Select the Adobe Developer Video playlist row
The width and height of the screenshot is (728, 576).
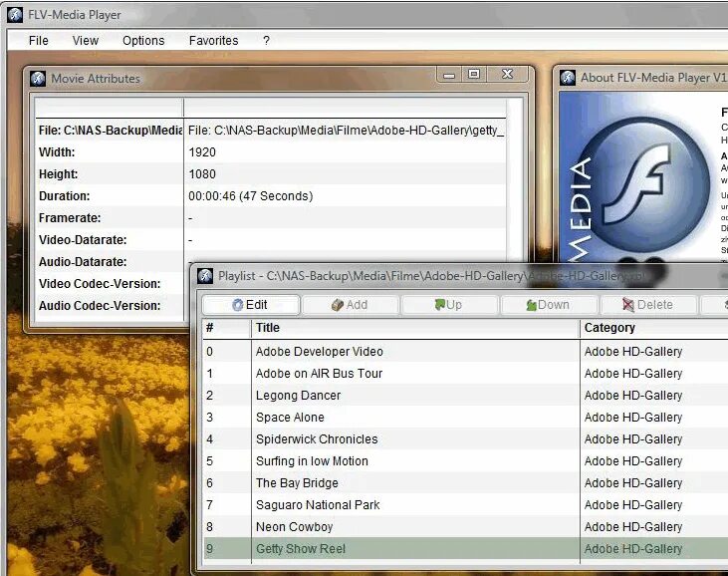[x=465, y=352]
